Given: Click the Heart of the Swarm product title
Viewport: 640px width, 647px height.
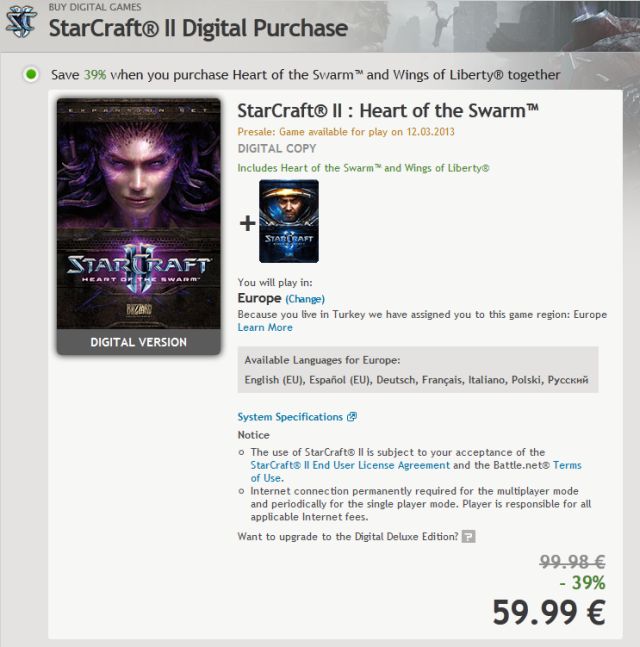Looking at the screenshot, I should 388,111.
